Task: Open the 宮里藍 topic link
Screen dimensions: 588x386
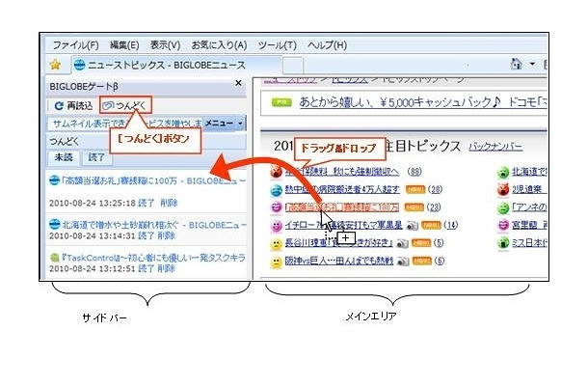Action: [529, 225]
